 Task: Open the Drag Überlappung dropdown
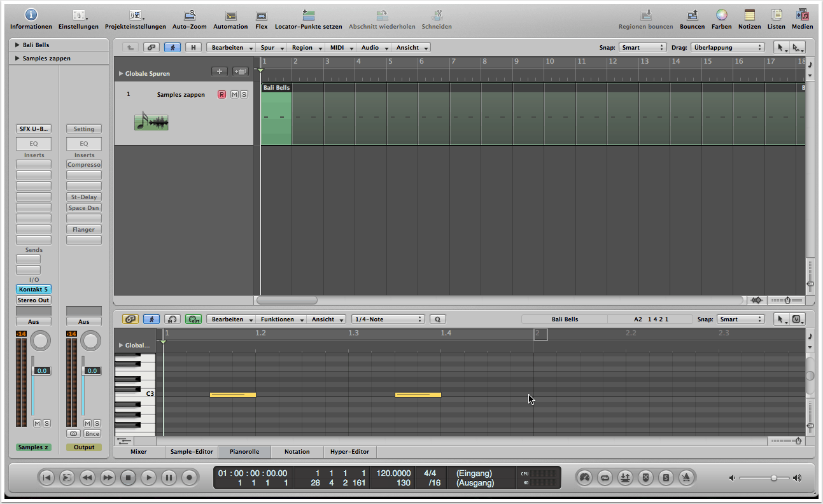pyautogui.click(x=727, y=48)
